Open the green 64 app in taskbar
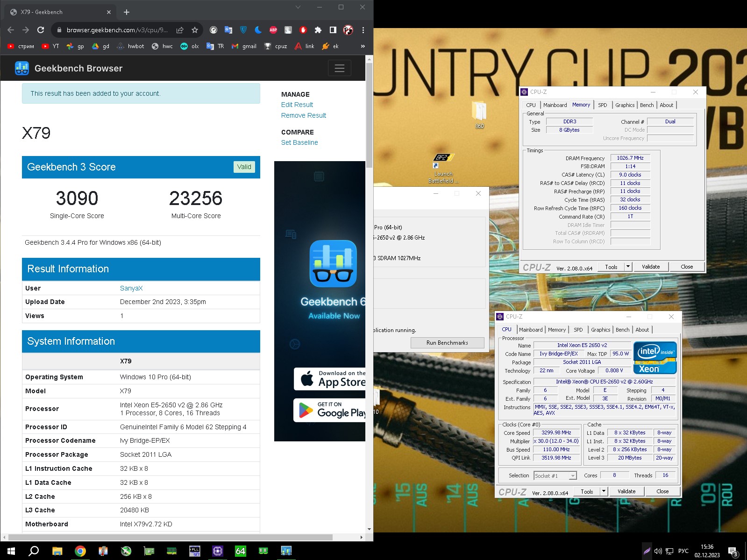747x560 pixels. tap(240, 551)
